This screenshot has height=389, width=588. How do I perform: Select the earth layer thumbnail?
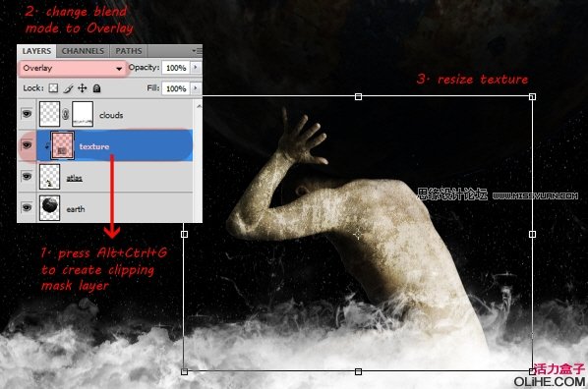49,207
